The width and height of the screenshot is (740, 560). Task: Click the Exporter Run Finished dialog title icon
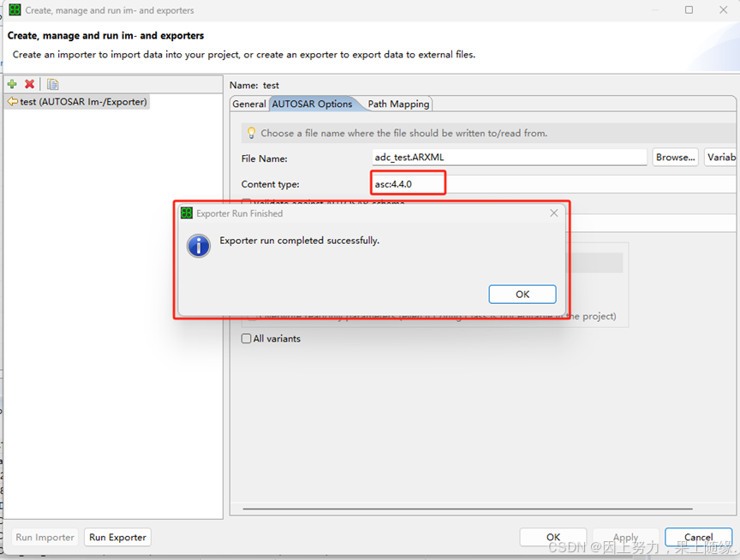[187, 213]
